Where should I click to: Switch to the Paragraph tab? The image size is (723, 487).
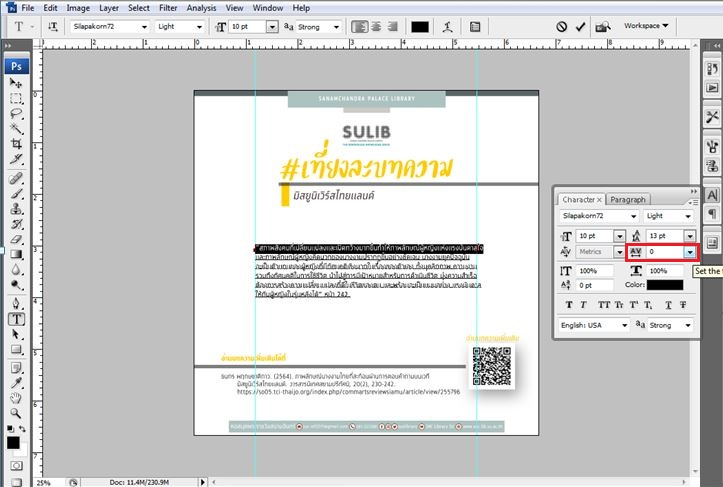628,199
